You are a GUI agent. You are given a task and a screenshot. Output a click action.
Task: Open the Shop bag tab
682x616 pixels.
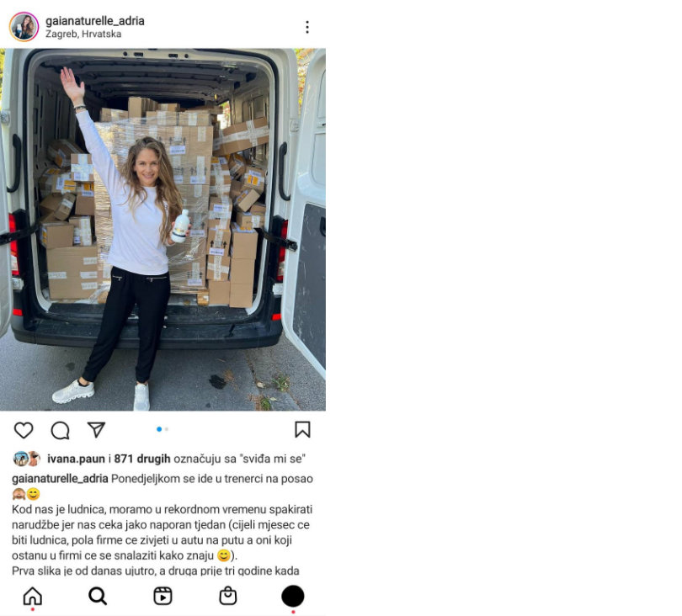tap(228, 596)
